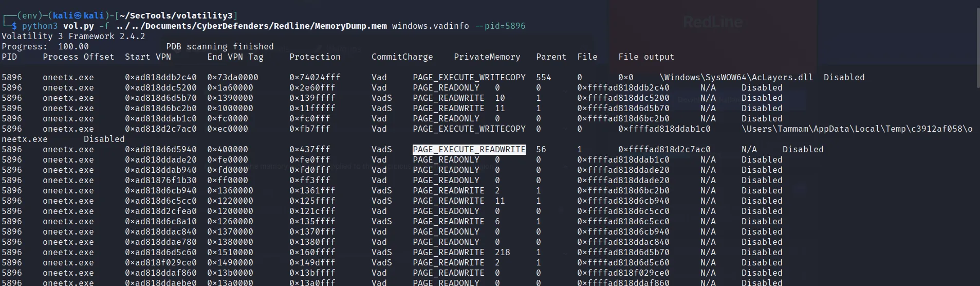The width and height of the screenshot is (980, 286).
Task: Click the File output column header
Action: [x=646, y=57]
